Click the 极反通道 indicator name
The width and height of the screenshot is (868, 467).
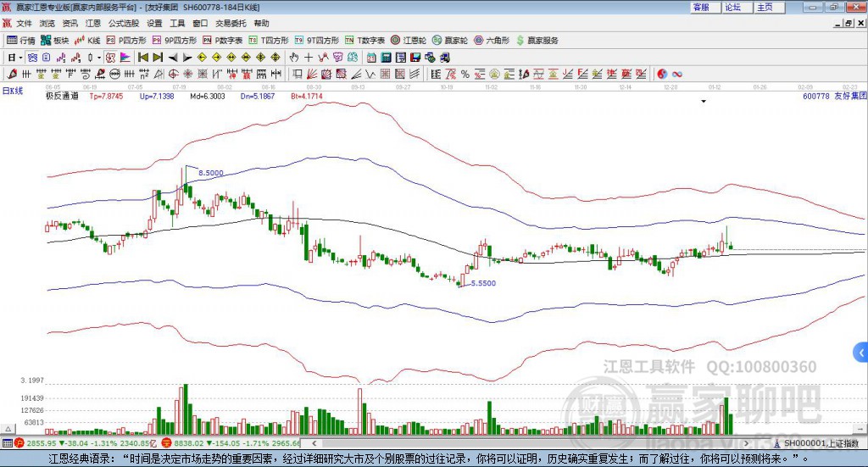(62, 96)
